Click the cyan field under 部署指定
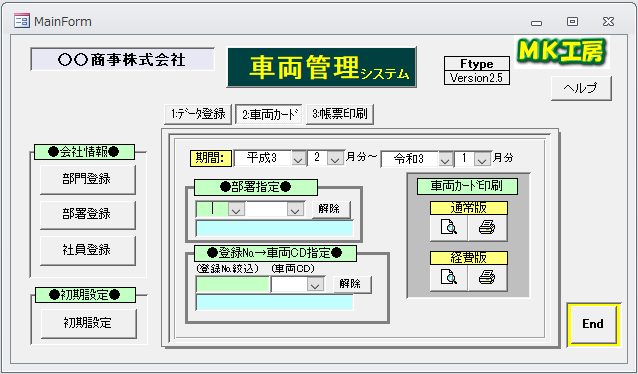The image size is (638, 374). (x=275, y=228)
